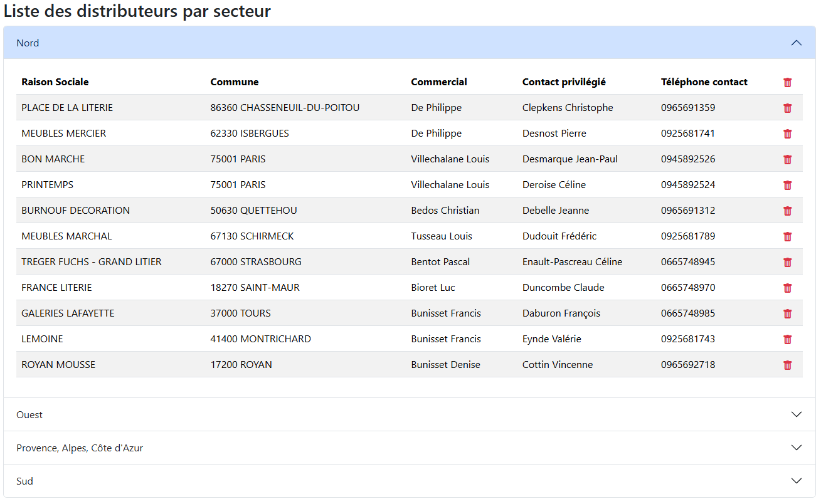821x504 pixels.
Task: Click contact Clepkens Christophe
Action: (568, 107)
